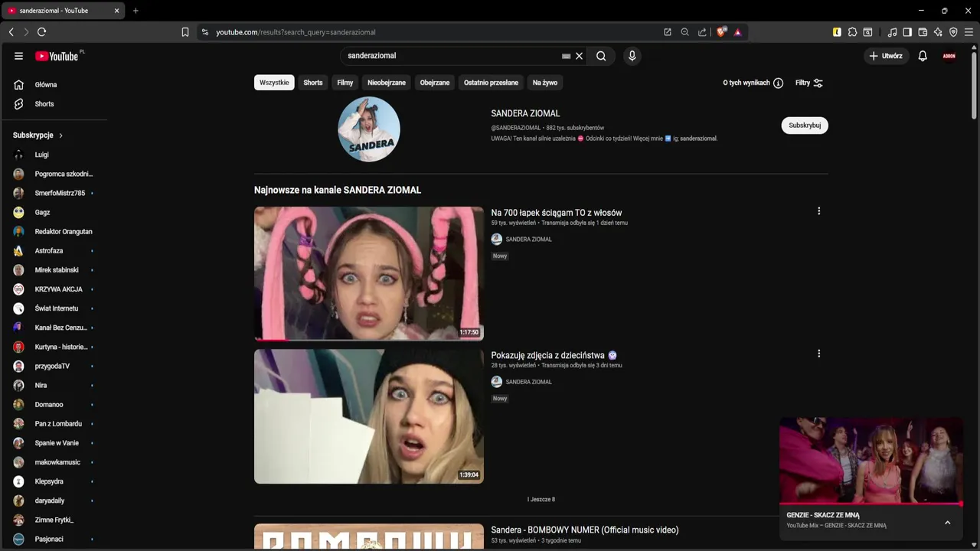This screenshot has height=551, width=980.
Task: Open more options for Pokazuję zdjęcia video
Action: (818, 354)
